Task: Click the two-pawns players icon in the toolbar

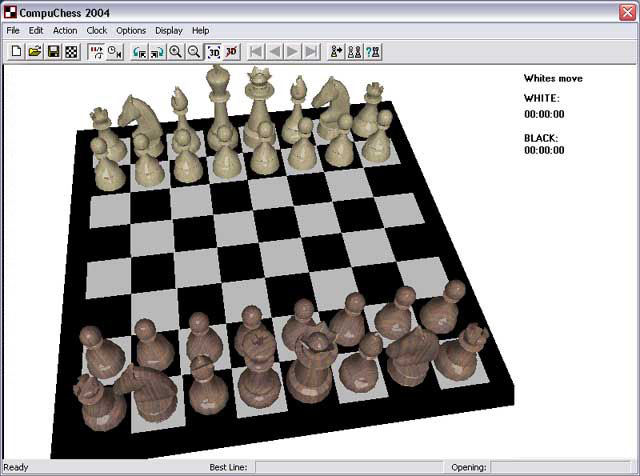Action: click(x=354, y=51)
